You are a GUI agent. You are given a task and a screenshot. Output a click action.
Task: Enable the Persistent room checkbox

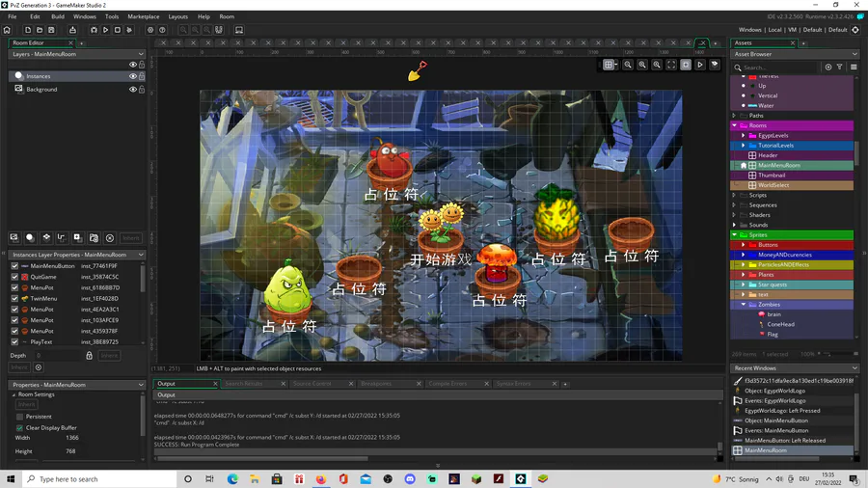pyautogui.click(x=20, y=417)
